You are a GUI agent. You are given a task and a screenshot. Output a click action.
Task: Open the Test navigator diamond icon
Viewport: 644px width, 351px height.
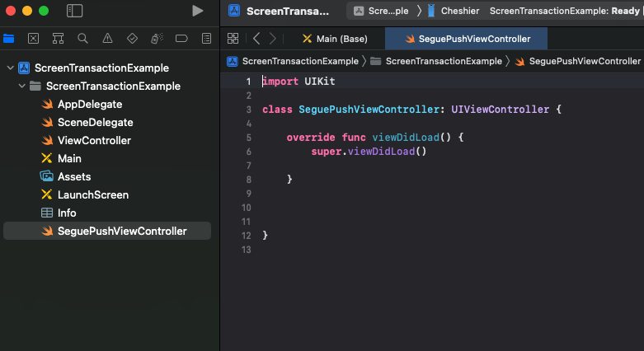coord(132,39)
